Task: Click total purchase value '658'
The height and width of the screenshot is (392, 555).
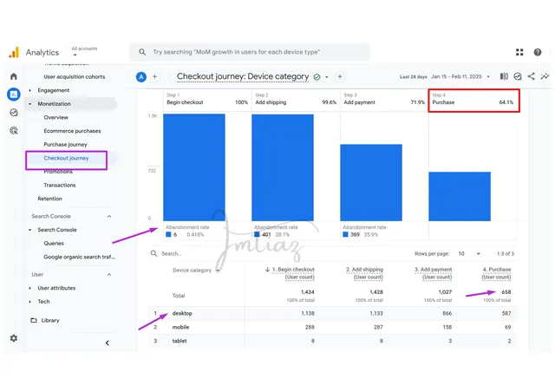Action: pyautogui.click(x=506, y=292)
